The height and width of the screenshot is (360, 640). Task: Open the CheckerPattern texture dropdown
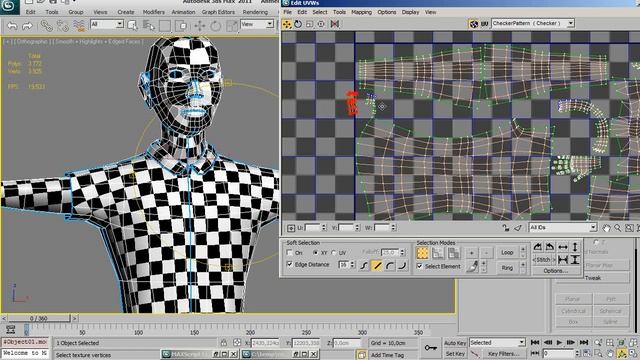coord(533,23)
